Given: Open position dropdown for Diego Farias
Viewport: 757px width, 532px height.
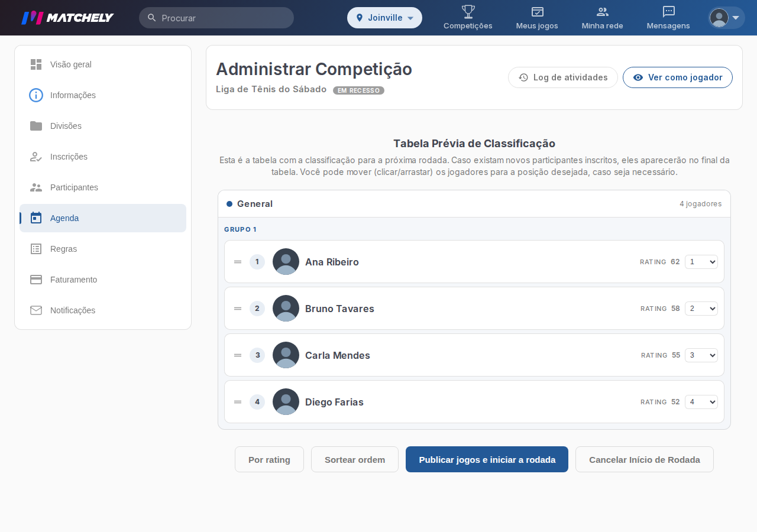Looking at the screenshot, I should coord(701,402).
